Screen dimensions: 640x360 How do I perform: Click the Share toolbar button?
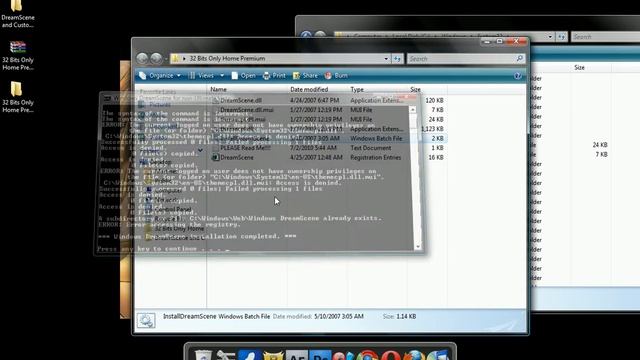coord(305,76)
